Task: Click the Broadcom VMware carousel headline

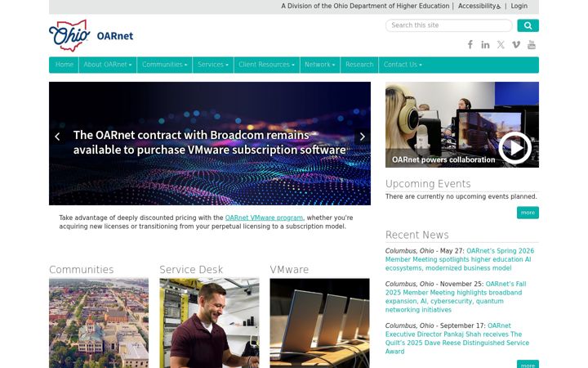Action: click(210, 142)
